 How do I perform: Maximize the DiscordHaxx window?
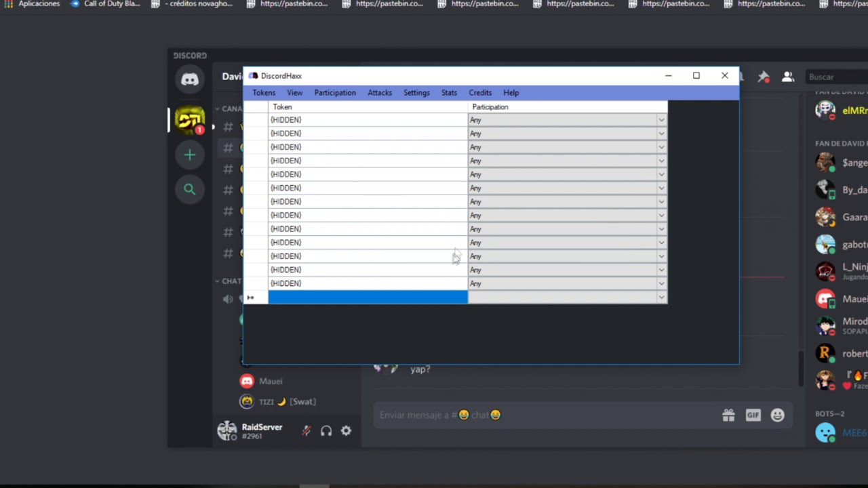[x=696, y=76]
